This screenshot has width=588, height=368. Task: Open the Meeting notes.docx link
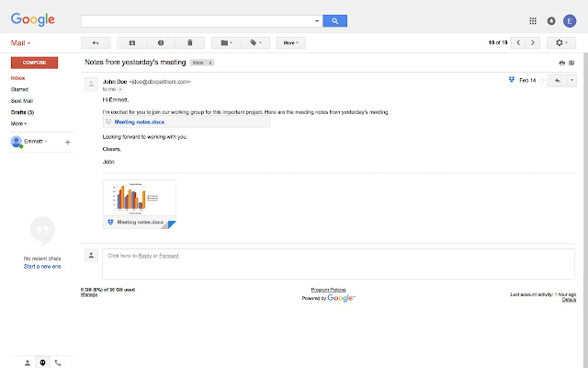click(139, 122)
